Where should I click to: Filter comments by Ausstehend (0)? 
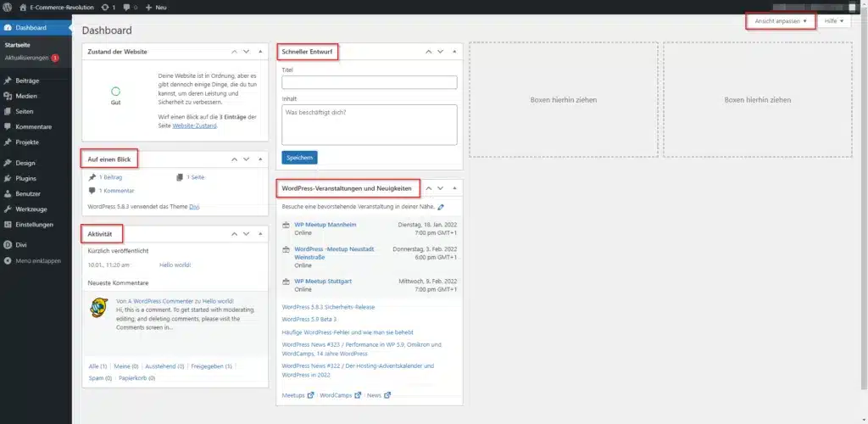pos(164,366)
